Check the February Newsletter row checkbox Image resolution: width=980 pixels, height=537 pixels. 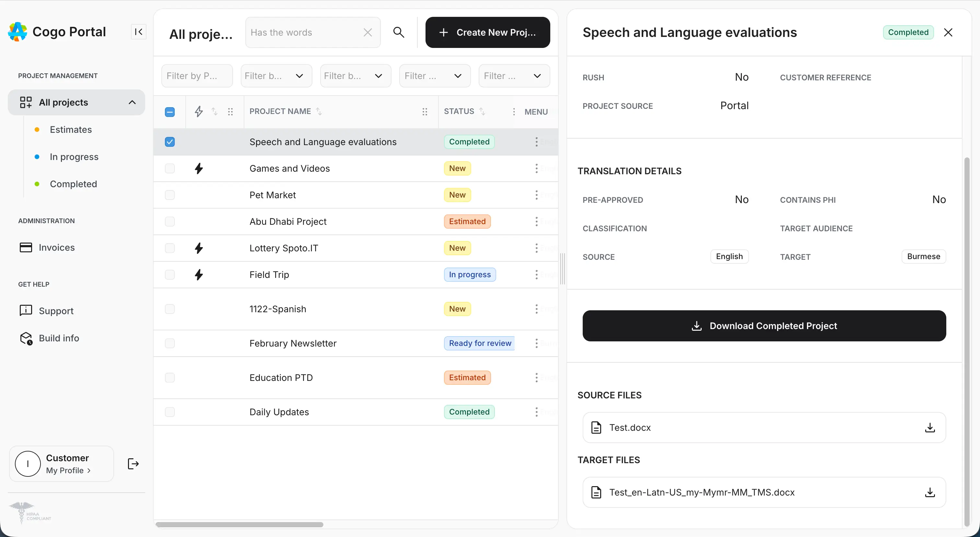coord(170,343)
